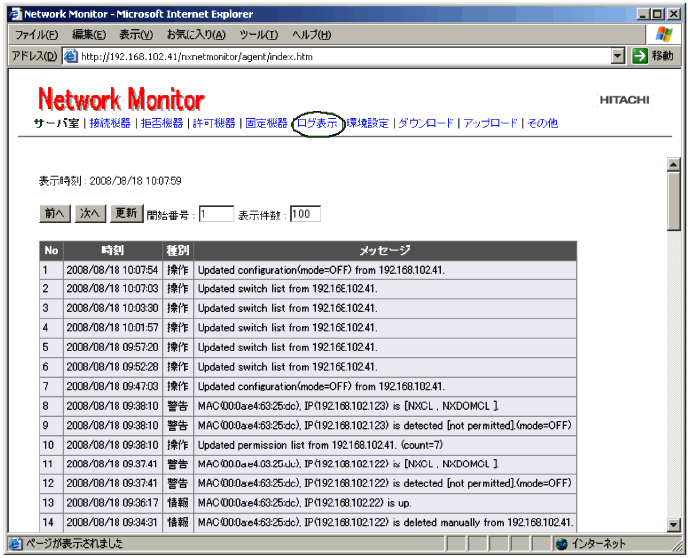This screenshot has height=558, width=688.
Task: Open the ファイル(F) menu
Action: tap(36, 35)
